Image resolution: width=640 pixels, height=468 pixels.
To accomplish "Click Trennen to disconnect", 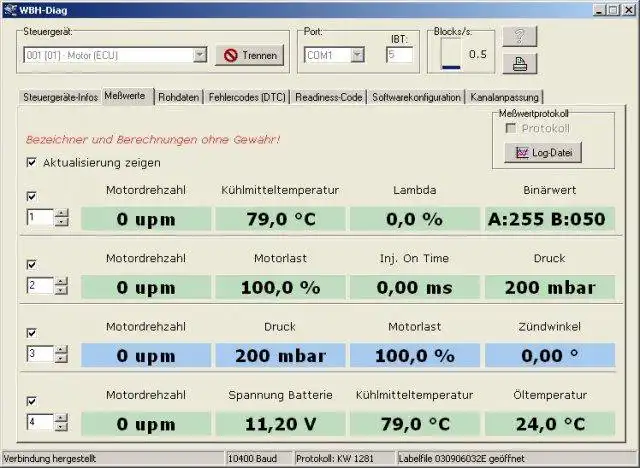I will [250, 55].
